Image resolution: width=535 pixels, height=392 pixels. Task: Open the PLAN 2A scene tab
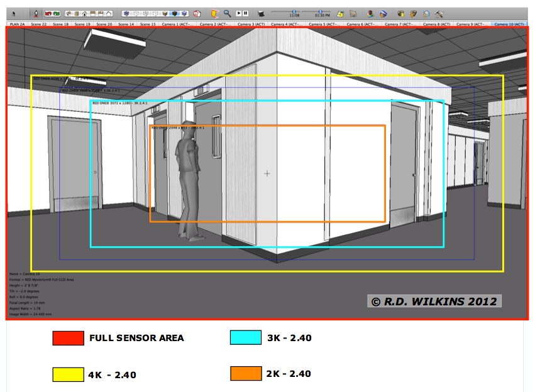(x=18, y=24)
